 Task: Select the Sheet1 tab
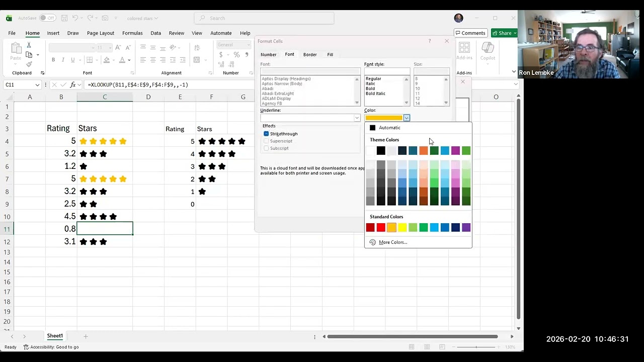tap(55, 336)
